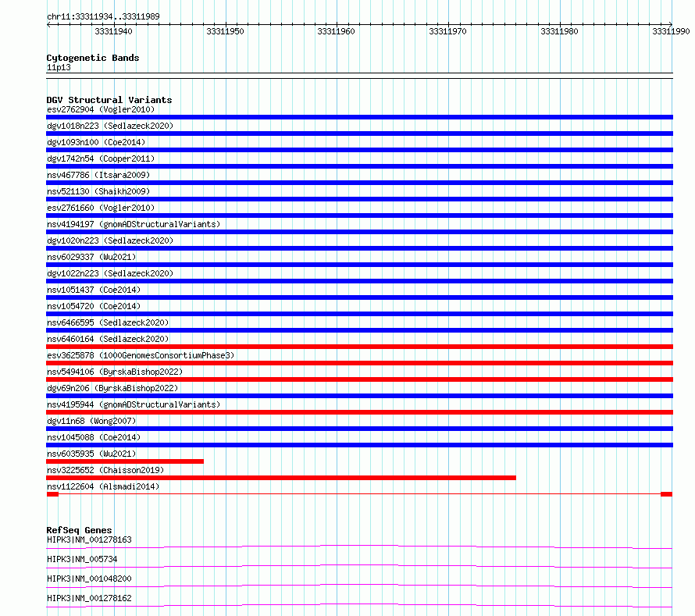This screenshot has height=616, width=695.
Task: Click the blue bar under dgv69n206
Action: point(359,396)
